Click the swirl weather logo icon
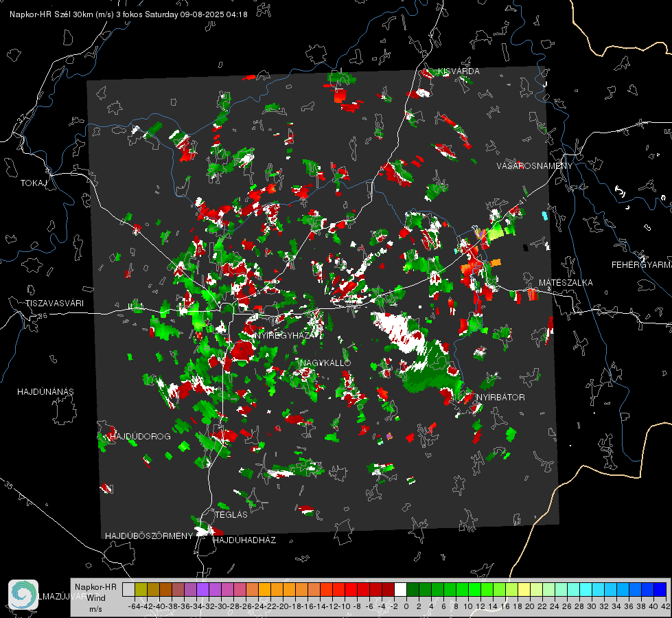 pyautogui.click(x=23, y=595)
